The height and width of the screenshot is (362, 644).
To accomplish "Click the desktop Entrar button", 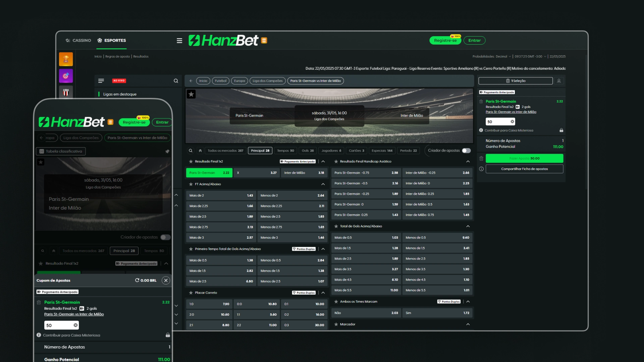I will click(474, 41).
